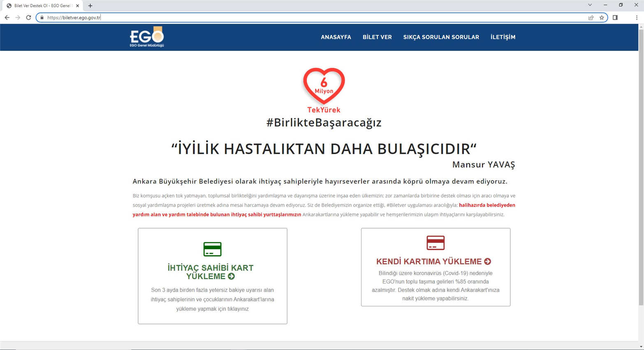This screenshot has height=350, width=644.
Task: Reload the page with the refresh icon
Action: [x=28, y=18]
